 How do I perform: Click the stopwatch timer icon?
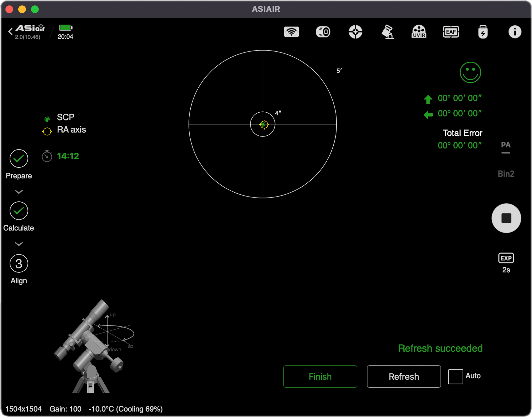47,156
